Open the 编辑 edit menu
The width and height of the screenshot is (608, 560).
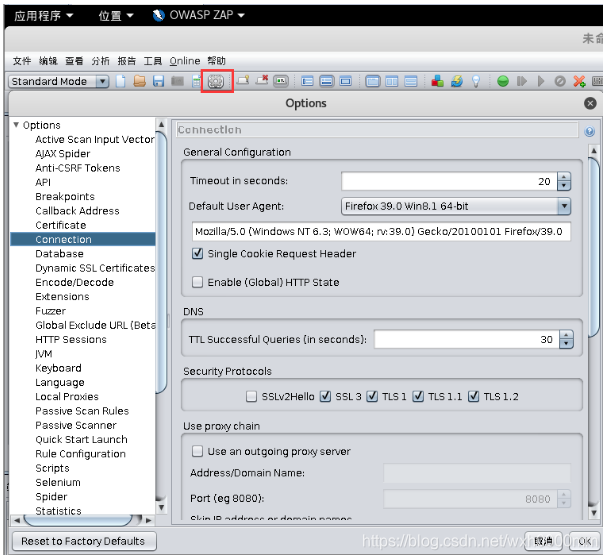48,61
